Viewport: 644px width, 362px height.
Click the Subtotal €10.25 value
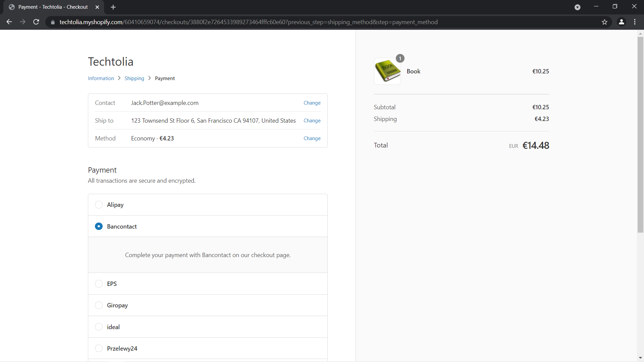(541, 107)
